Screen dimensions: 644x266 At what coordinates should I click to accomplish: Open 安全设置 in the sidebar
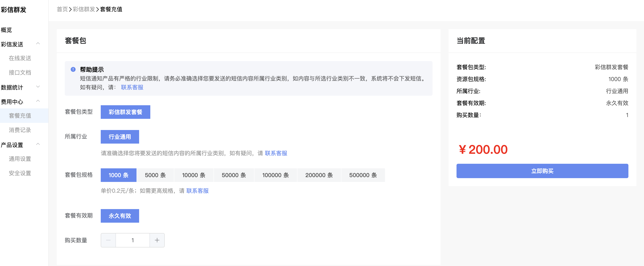click(x=20, y=173)
